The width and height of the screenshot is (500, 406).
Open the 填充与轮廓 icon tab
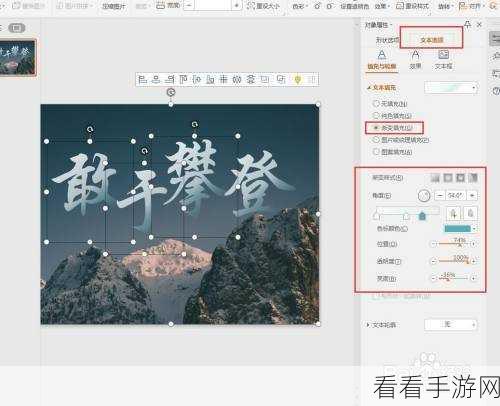click(382, 60)
